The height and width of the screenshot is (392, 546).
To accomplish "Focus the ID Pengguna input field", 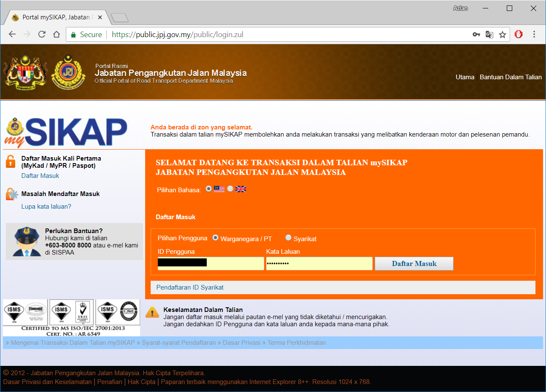I will click(211, 263).
